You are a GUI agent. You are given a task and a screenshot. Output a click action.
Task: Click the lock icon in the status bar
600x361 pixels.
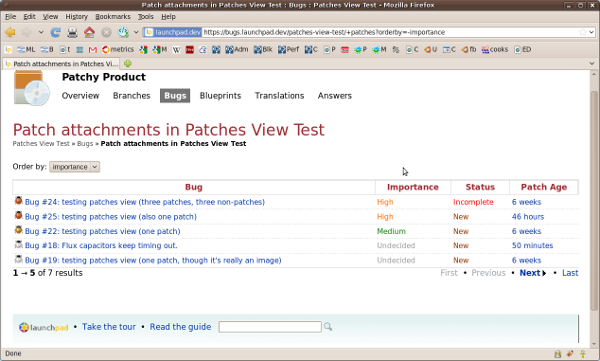coord(558,354)
